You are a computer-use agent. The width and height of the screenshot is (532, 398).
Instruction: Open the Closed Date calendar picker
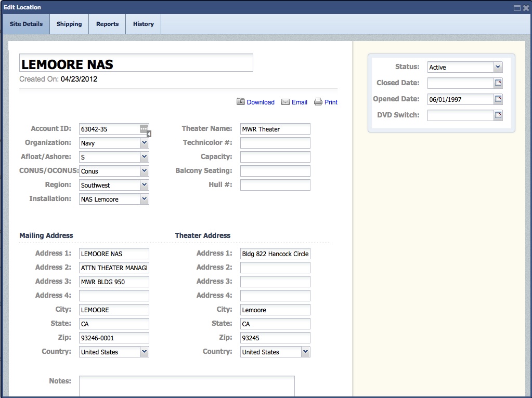[498, 83]
